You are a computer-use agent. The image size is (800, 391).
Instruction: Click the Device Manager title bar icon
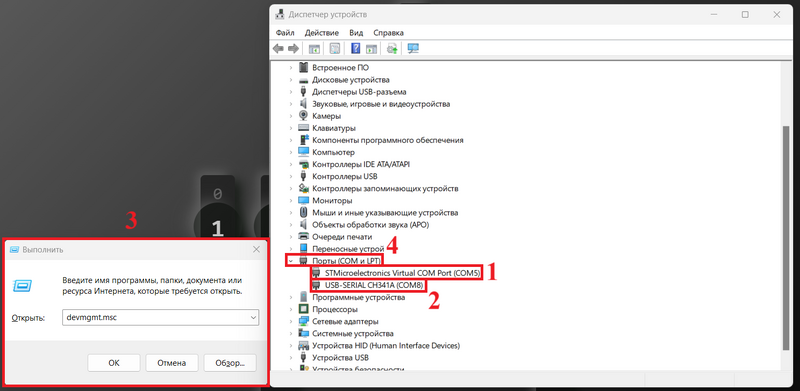[280, 14]
